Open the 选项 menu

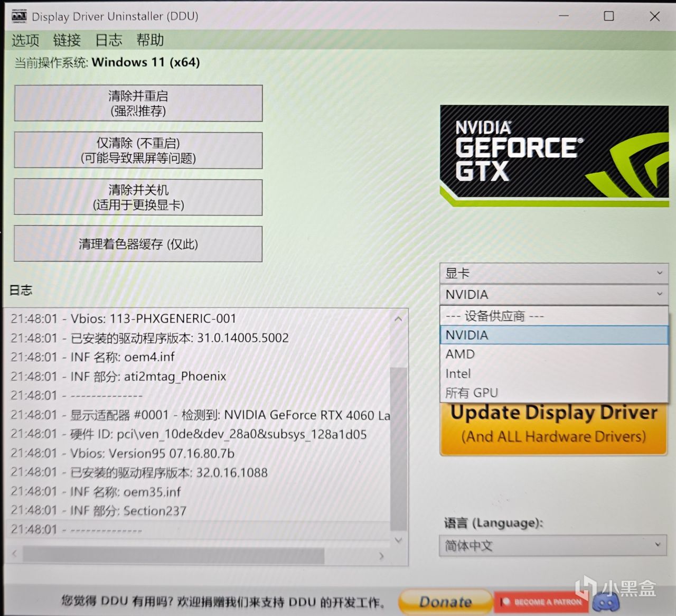click(x=25, y=40)
